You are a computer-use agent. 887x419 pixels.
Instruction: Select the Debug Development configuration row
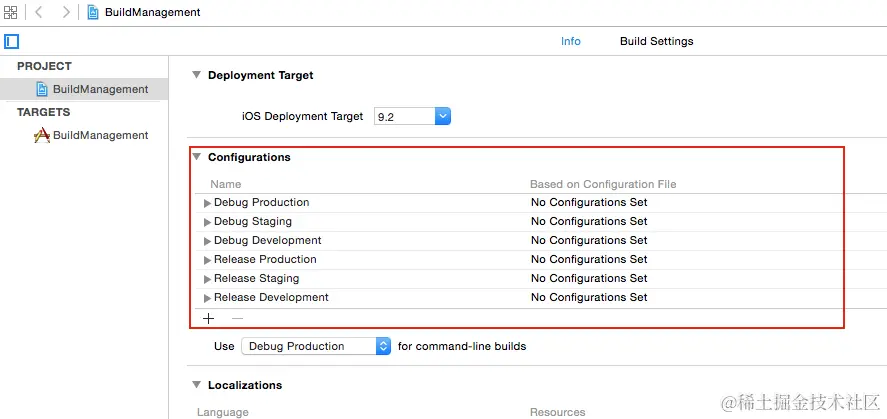(x=268, y=240)
